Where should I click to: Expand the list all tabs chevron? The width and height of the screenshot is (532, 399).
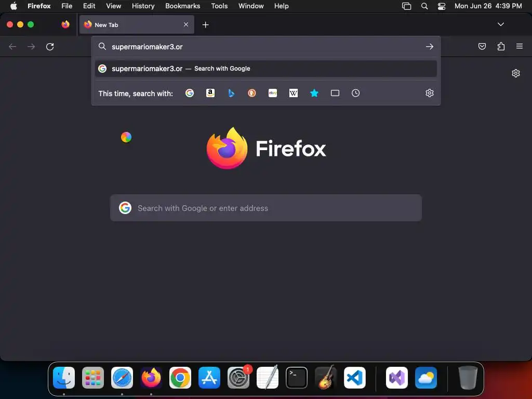pyautogui.click(x=500, y=24)
